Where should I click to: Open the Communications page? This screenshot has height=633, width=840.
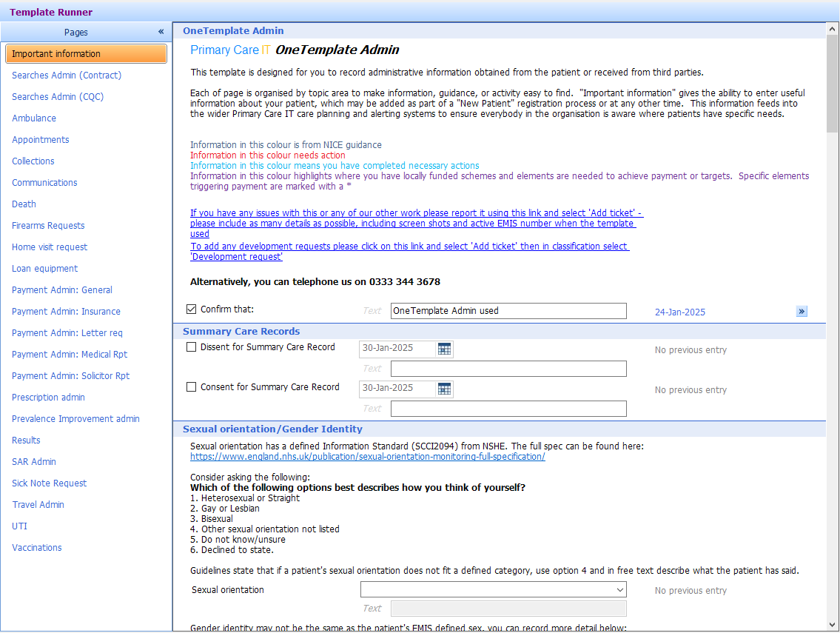point(44,182)
